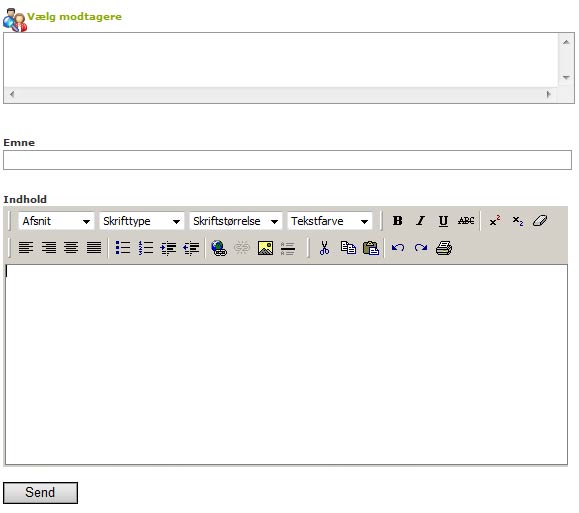Click the Emne subject input field
This screenshot has height=513, width=579.
click(x=287, y=160)
